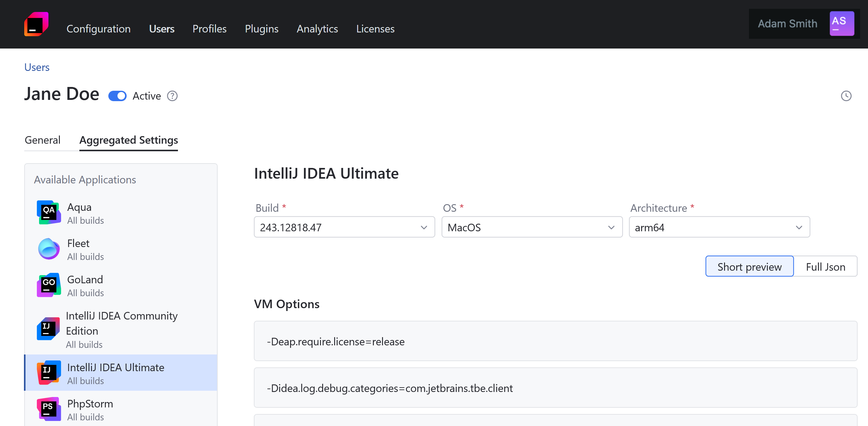Click the help icon next to Active

pos(172,96)
